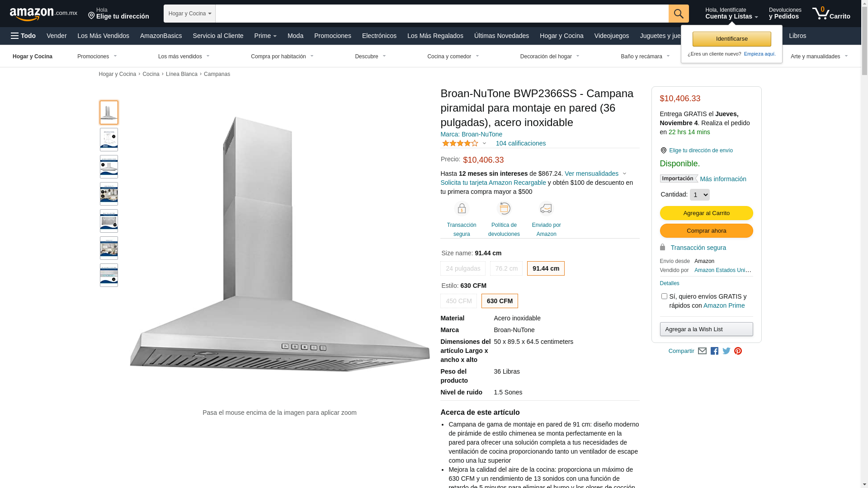Screen dimensions: 868x488
Task: Click the delivery van Enviado por Amazon icon
Action: click(546, 209)
